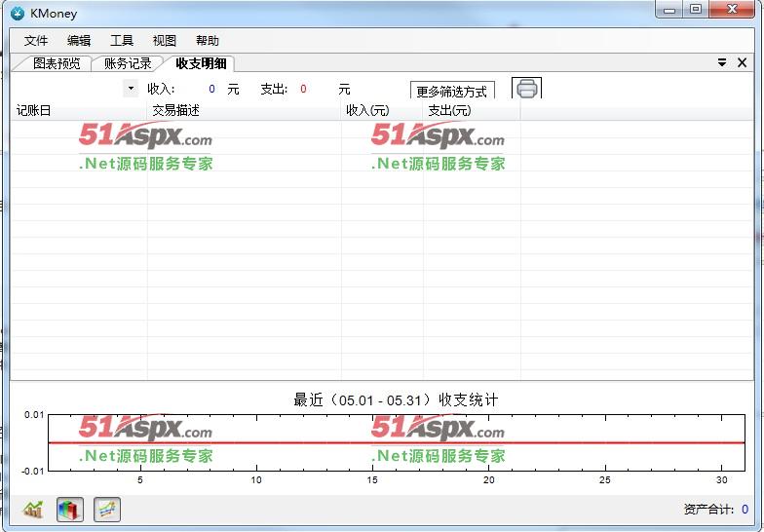Click the 收入 total value 0
The image size is (764, 532).
tap(211, 89)
